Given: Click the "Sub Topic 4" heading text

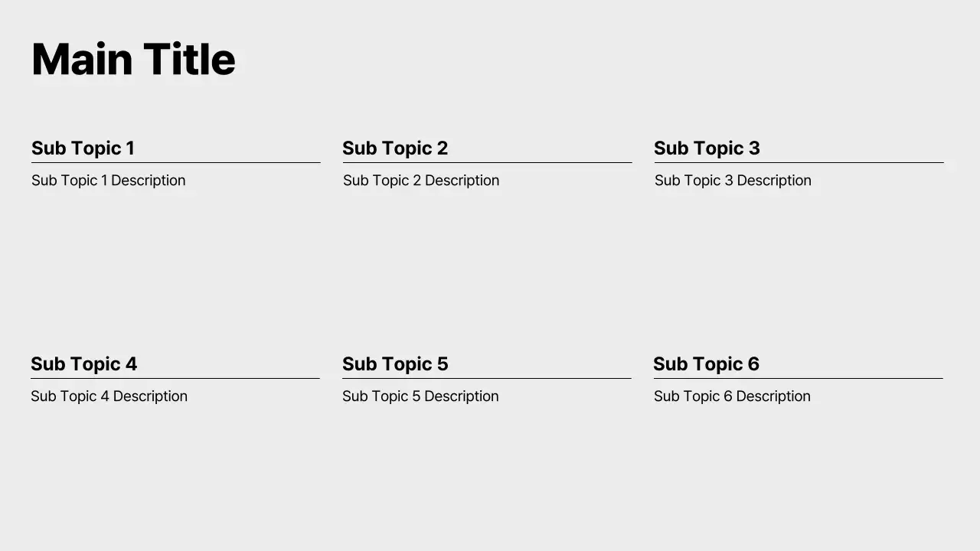Looking at the screenshot, I should (x=83, y=364).
